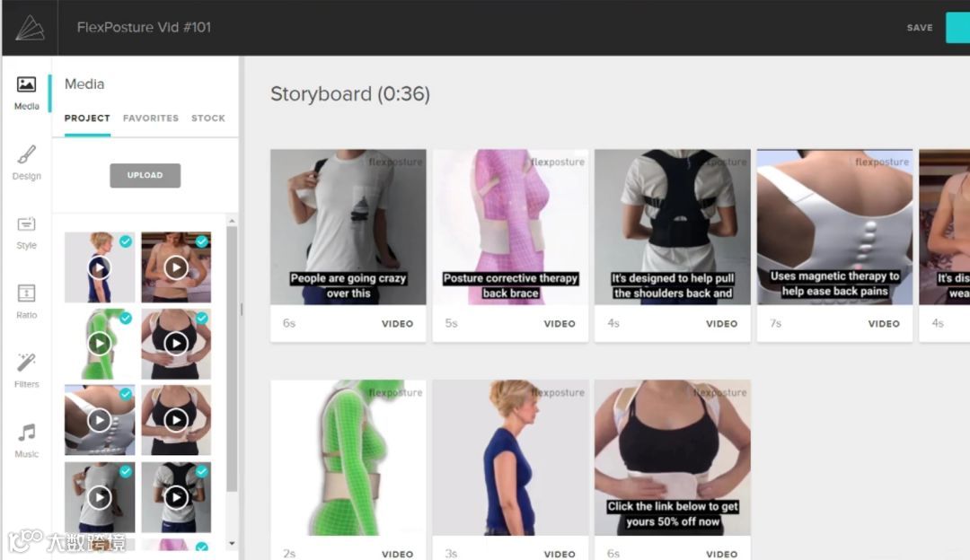Screen dimensions: 970x560
Task: Toggle checkmark on shirtless torso media clip
Action: click(202, 241)
